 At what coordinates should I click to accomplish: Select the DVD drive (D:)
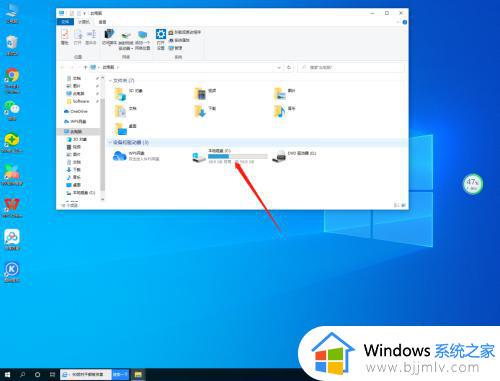tap(294, 156)
